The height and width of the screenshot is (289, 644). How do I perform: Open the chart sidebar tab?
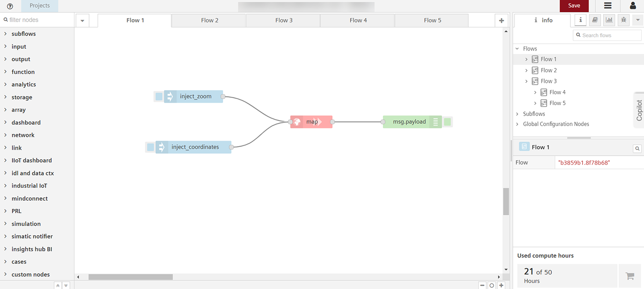[x=609, y=20]
